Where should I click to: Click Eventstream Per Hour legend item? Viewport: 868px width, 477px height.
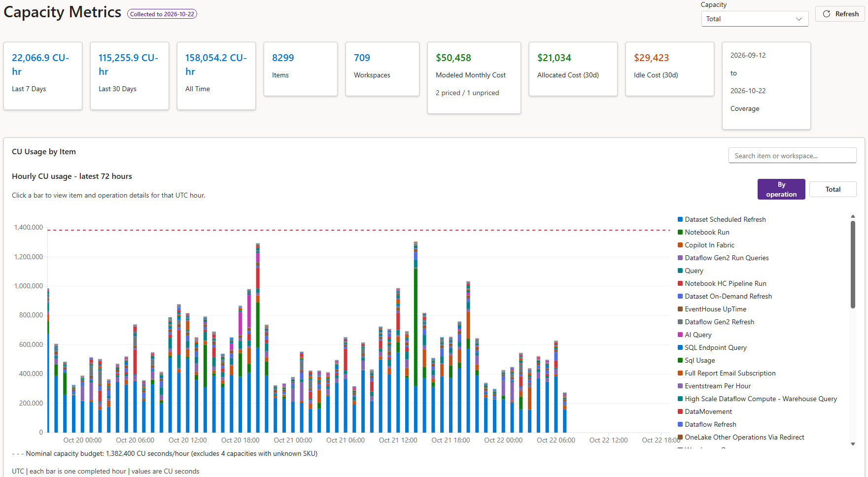(714, 386)
